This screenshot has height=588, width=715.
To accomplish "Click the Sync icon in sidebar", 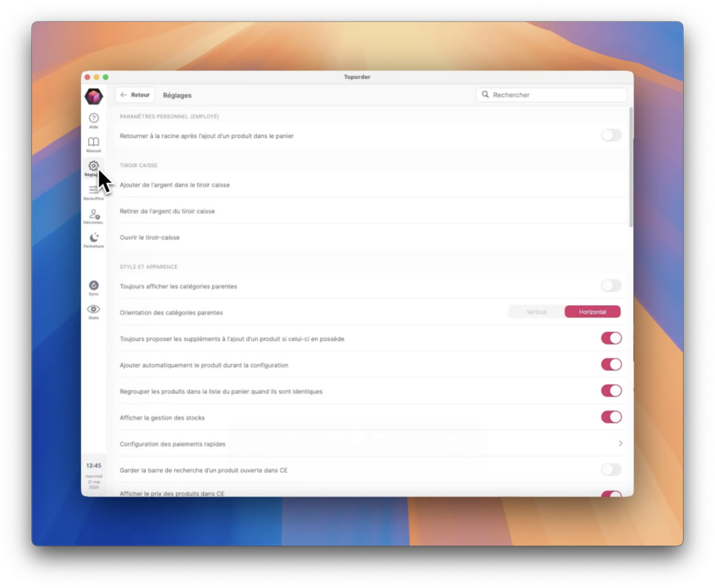I will pyautogui.click(x=94, y=286).
